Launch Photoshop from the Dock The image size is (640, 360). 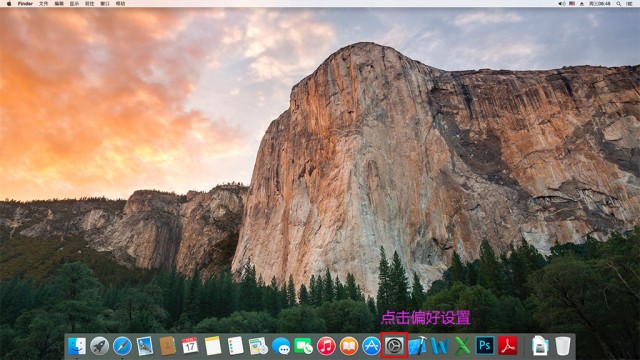point(485,346)
